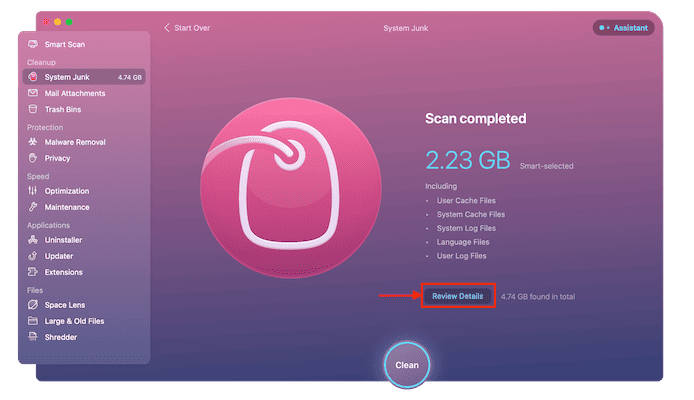Click the System Junk label in the sidebar

pos(67,77)
